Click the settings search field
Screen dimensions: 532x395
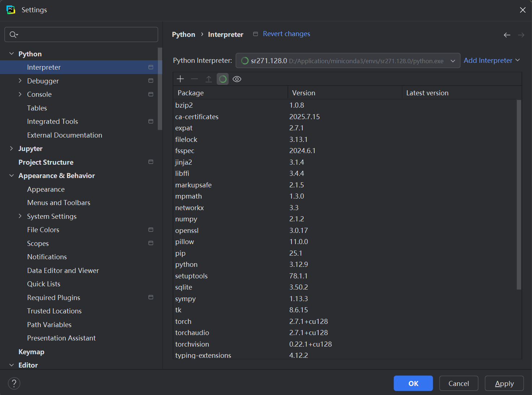[x=81, y=34]
